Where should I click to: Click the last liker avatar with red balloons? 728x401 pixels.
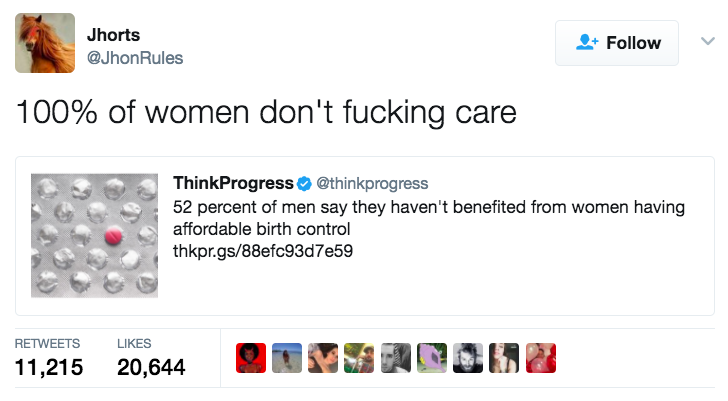[540, 358]
